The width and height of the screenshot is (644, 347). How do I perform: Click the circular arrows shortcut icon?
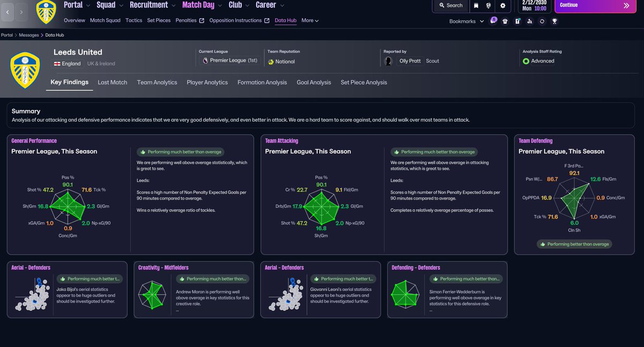pos(542,21)
